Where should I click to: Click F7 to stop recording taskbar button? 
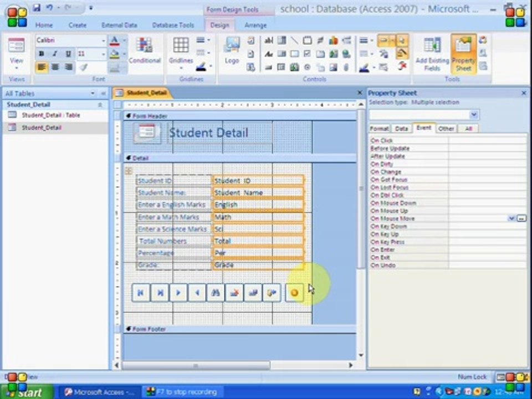click(182, 392)
